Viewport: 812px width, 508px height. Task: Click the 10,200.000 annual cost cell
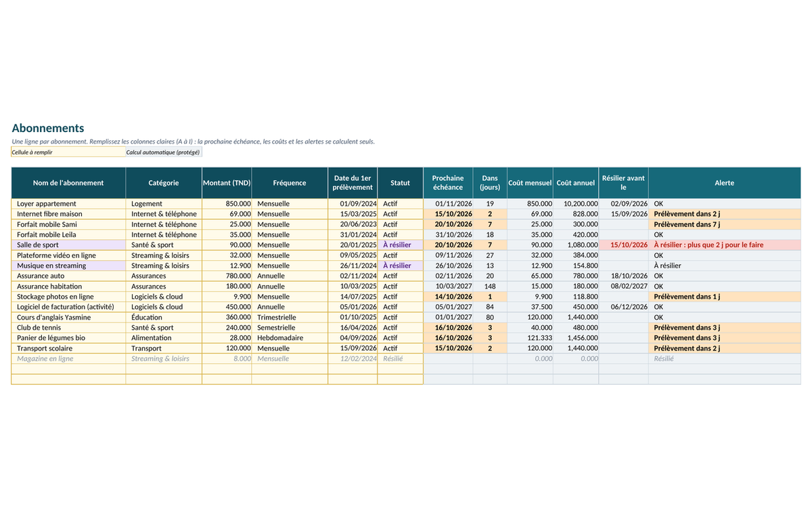tap(576, 204)
